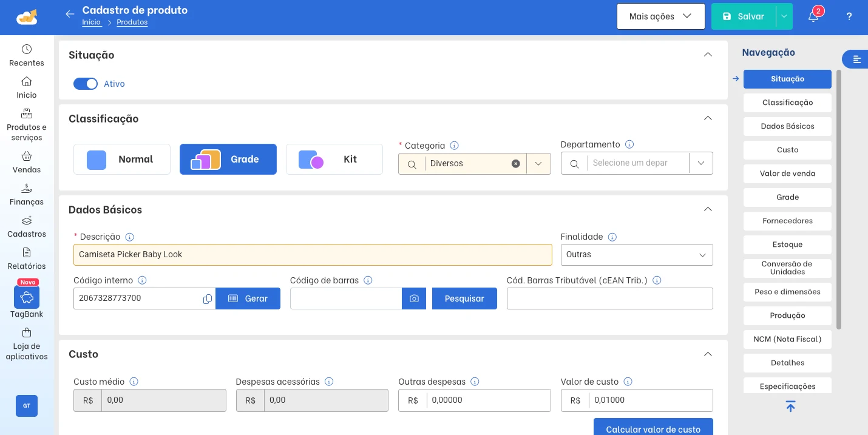Open the Finalidade dropdown
This screenshot has width=868, height=435.
click(x=637, y=255)
